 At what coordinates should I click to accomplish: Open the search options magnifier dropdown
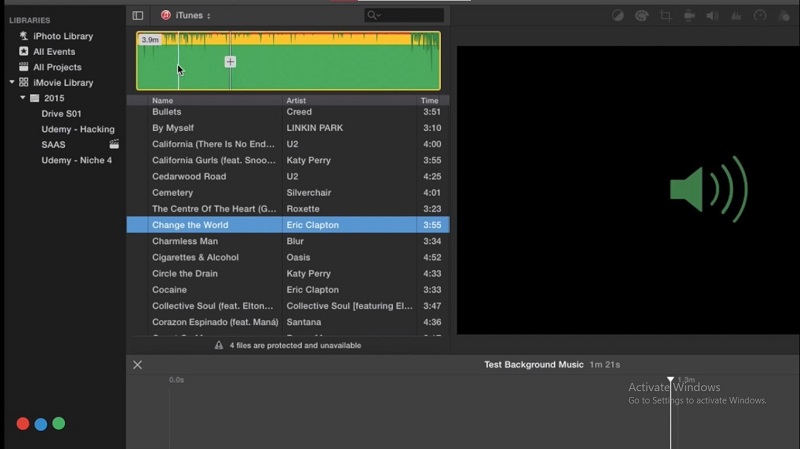click(x=374, y=15)
